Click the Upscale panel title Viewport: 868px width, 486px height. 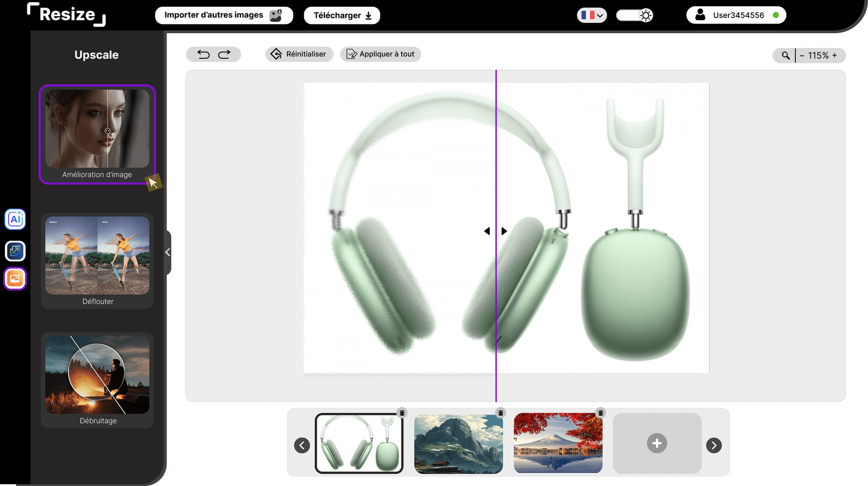point(96,55)
